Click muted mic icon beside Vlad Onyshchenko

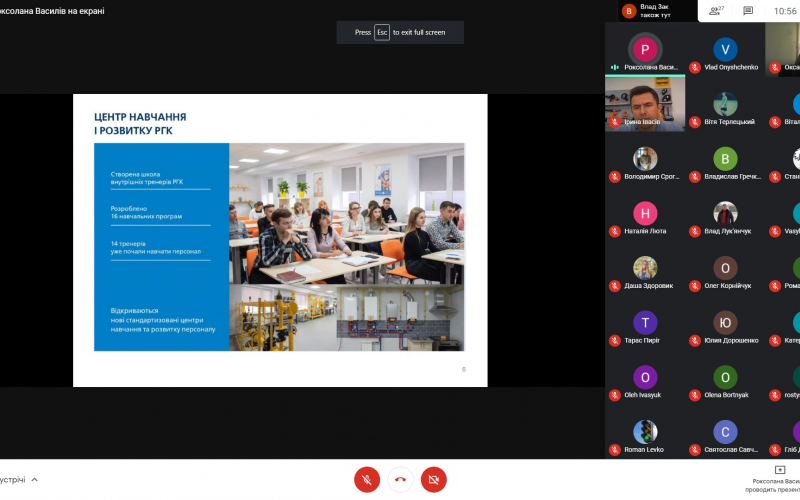tap(694, 67)
